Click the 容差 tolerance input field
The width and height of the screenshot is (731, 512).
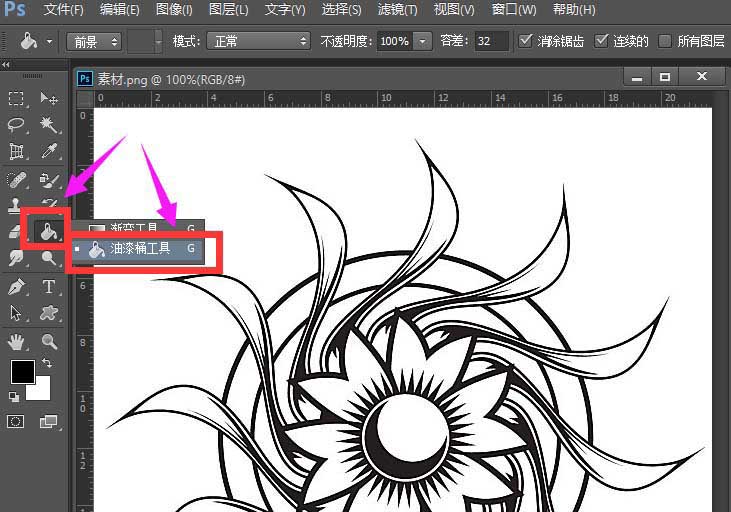(491, 42)
